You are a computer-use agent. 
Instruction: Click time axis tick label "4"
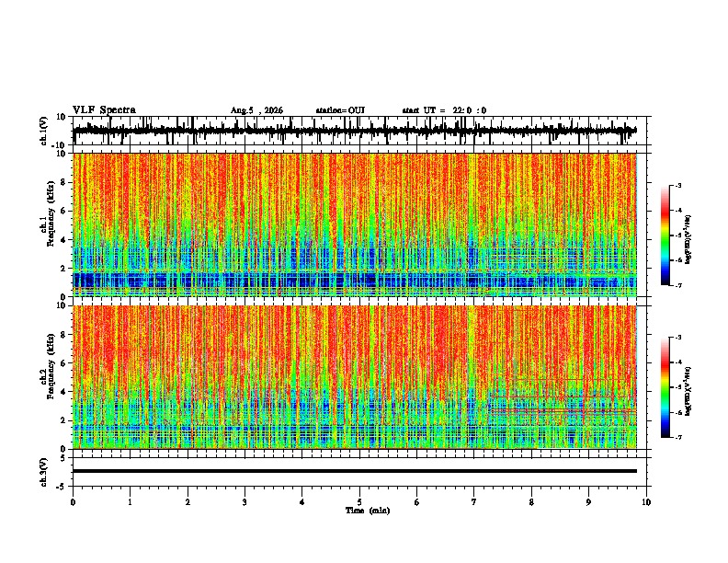(302, 502)
